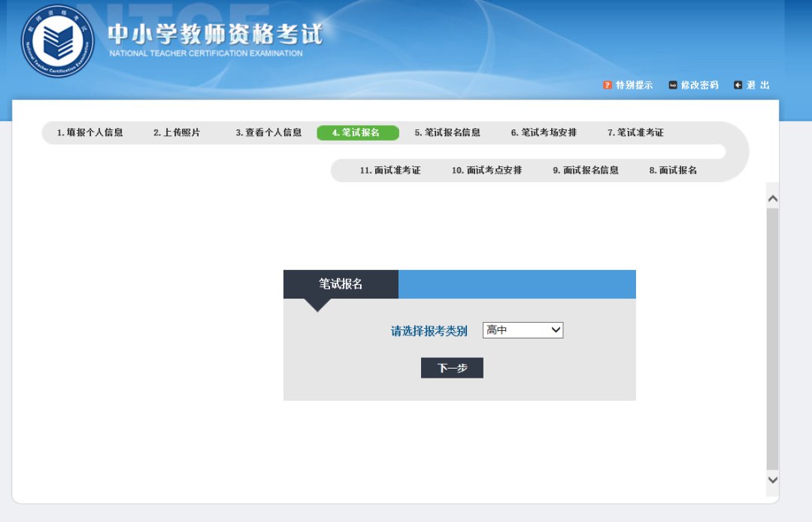Click the 退出 logout link
Viewport: 812px width, 522px height.
[x=758, y=85]
